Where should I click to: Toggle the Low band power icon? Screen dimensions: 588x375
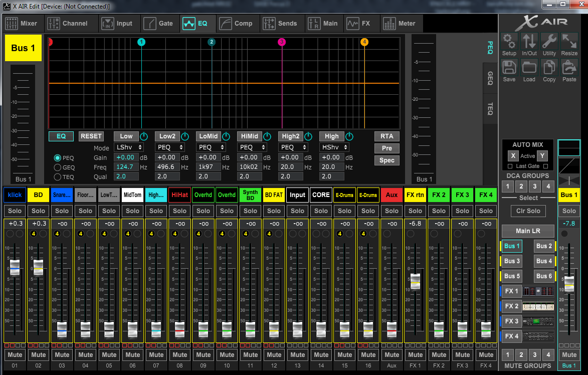[x=144, y=136]
